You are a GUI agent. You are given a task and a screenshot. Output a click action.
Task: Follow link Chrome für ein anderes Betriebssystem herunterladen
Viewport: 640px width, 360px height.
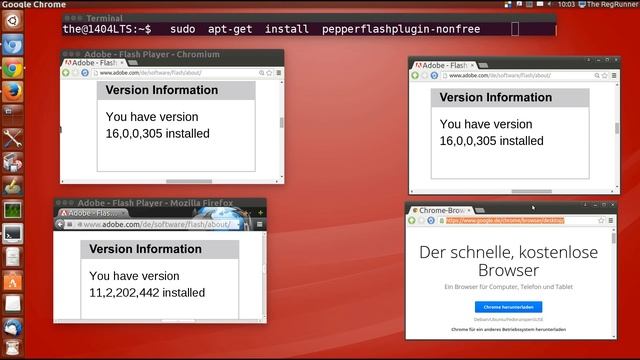click(x=508, y=329)
